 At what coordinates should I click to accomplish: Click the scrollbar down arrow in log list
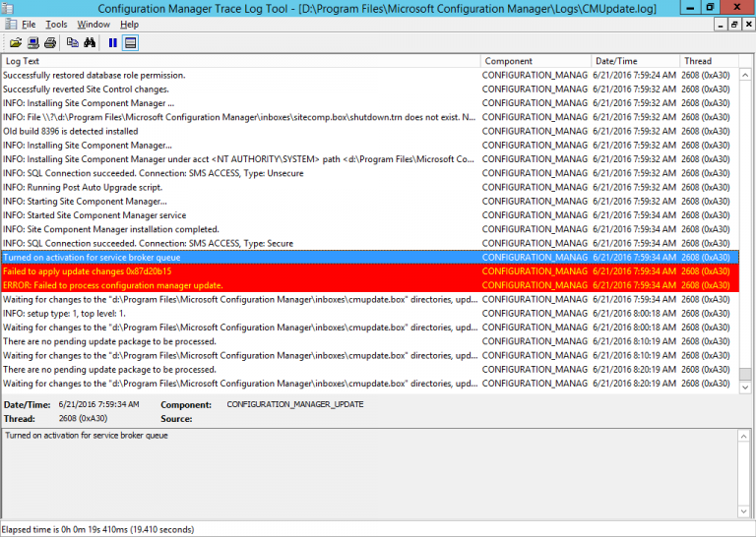pyautogui.click(x=745, y=387)
